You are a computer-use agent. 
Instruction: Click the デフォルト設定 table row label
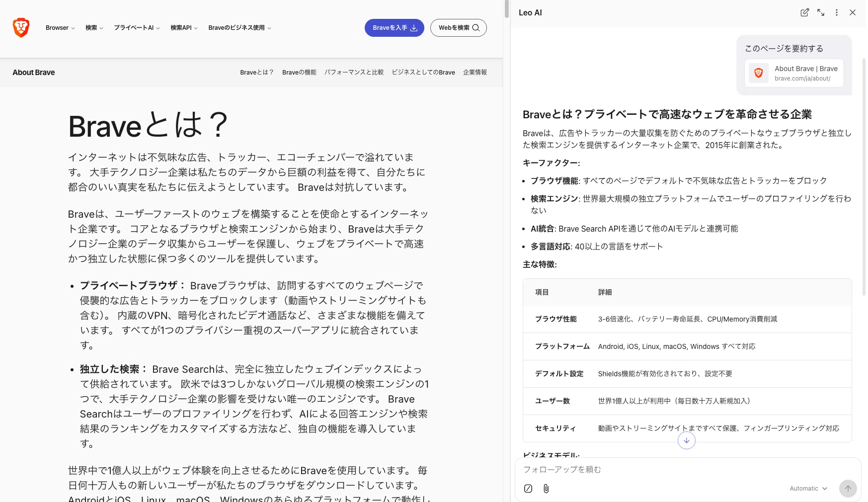pos(559,374)
